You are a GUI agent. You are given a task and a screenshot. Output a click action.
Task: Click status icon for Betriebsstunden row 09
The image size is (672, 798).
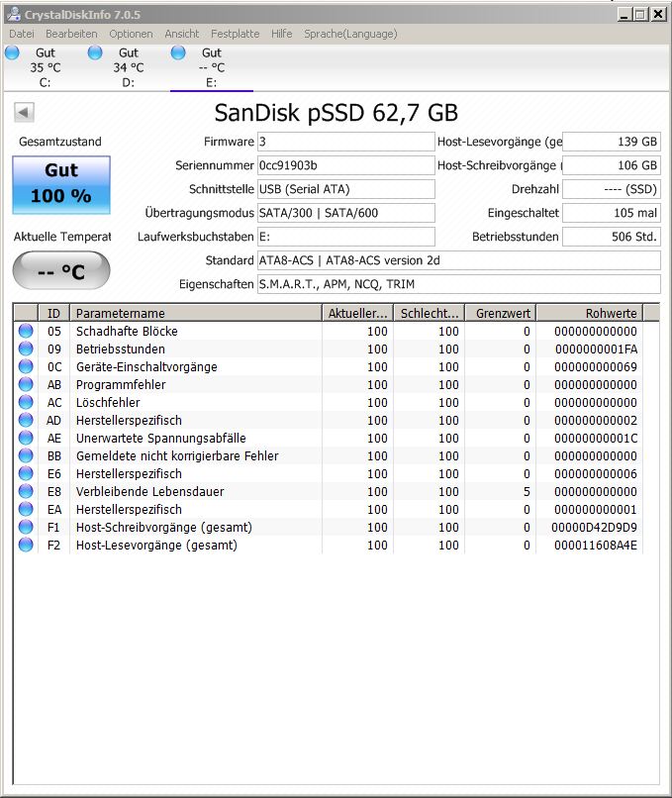26,349
